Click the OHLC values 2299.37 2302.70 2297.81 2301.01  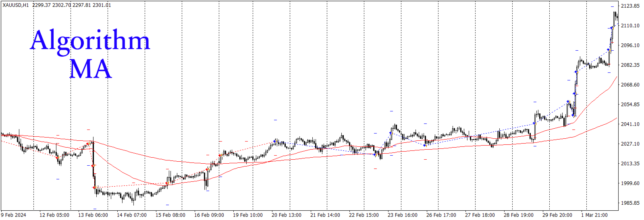point(72,5)
